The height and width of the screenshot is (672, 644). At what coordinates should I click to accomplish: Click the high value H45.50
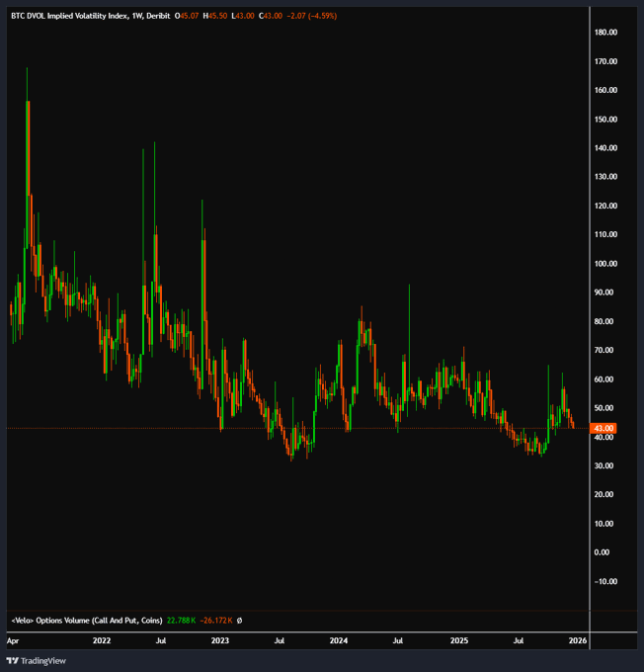click(217, 15)
